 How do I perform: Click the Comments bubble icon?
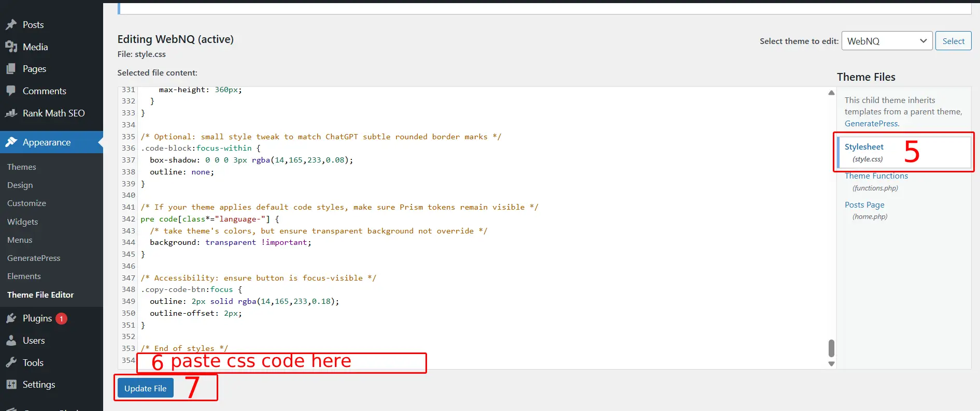pyautogui.click(x=11, y=91)
